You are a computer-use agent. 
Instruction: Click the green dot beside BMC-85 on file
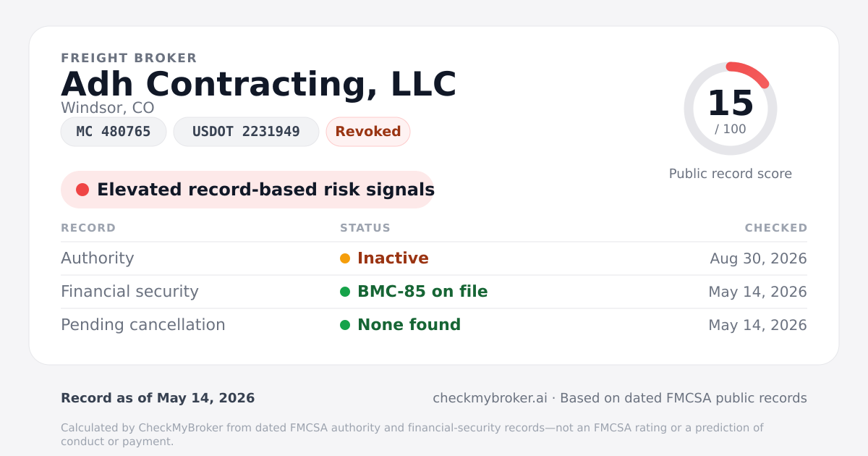pos(345,292)
